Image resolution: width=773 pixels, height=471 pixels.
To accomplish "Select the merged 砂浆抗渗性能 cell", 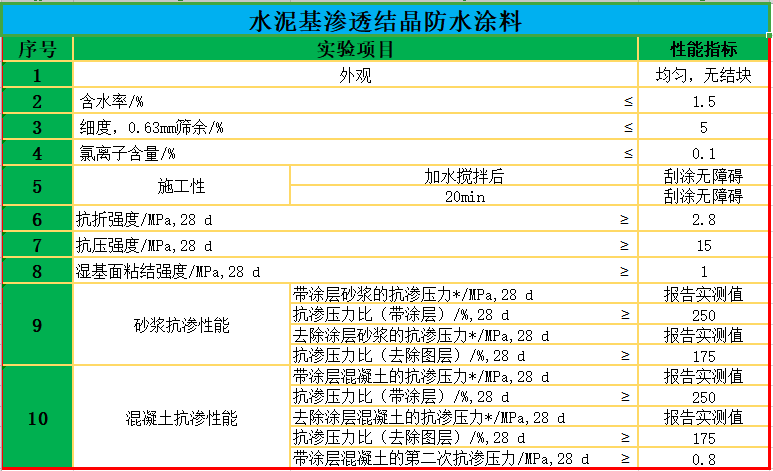I will [x=181, y=325].
